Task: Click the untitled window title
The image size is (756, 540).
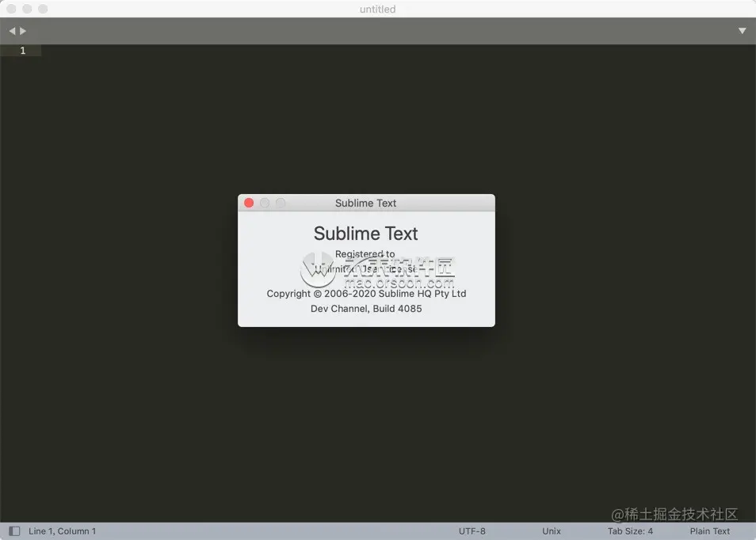Action: (377, 10)
